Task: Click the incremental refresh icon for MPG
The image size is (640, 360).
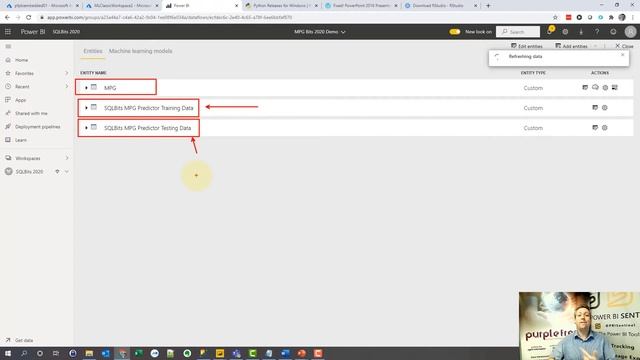Action: pyautogui.click(x=615, y=87)
